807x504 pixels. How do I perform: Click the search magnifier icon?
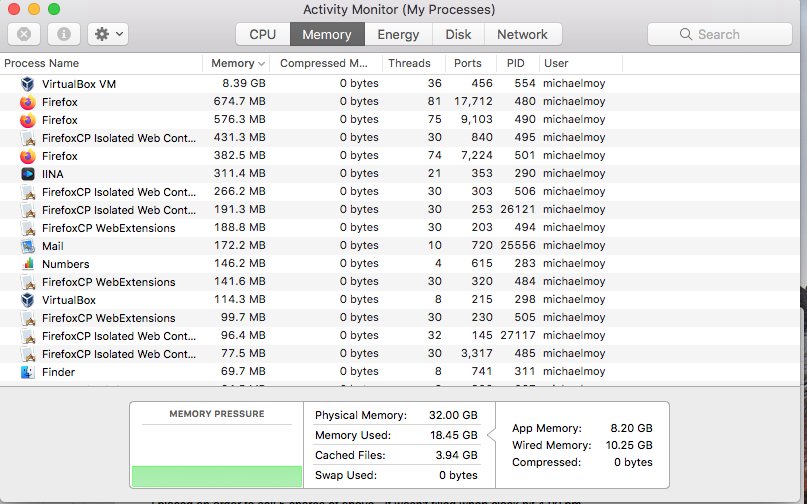[686, 34]
